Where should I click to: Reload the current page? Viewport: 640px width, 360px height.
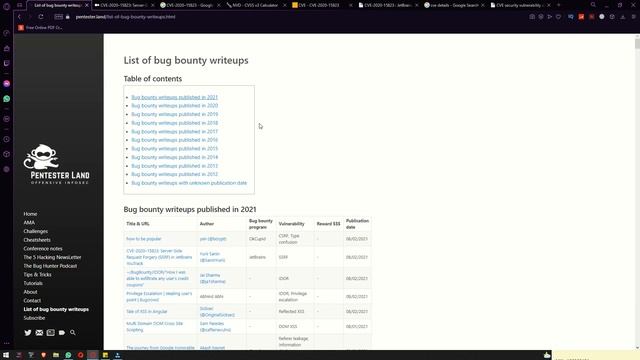(x=41, y=17)
